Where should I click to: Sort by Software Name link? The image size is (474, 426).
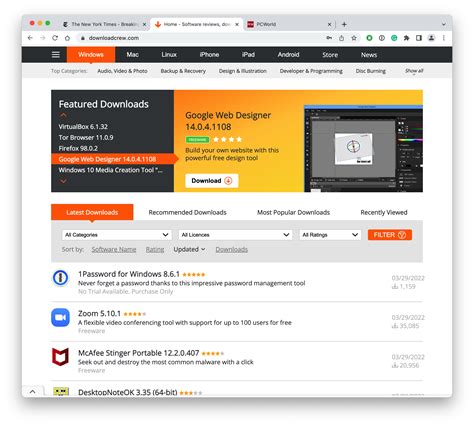[x=114, y=249]
